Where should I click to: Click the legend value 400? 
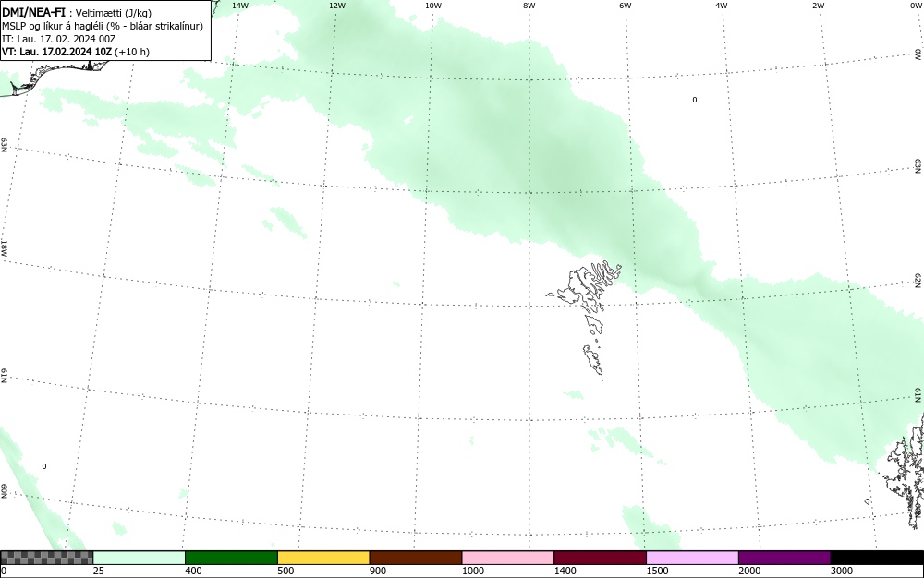(x=193, y=571)
